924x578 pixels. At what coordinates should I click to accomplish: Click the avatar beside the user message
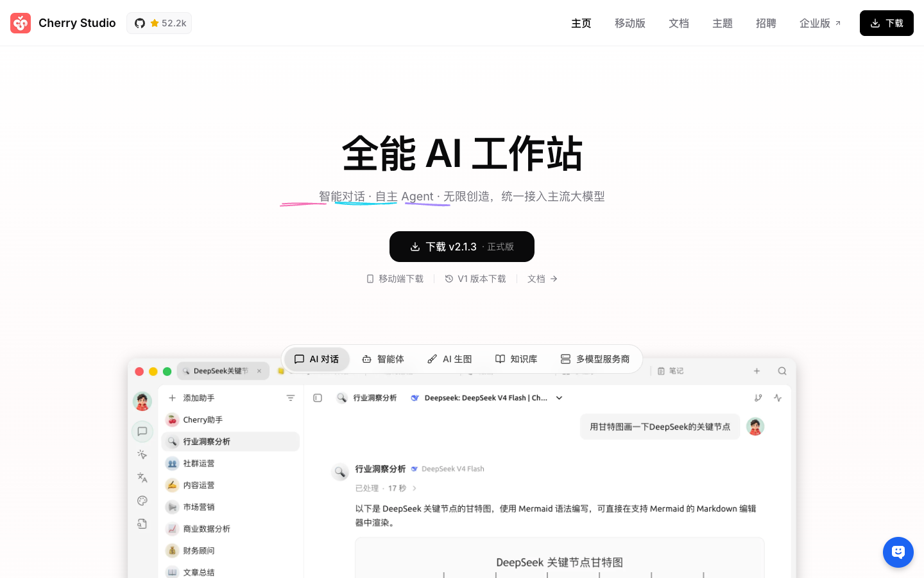[755, 427]
